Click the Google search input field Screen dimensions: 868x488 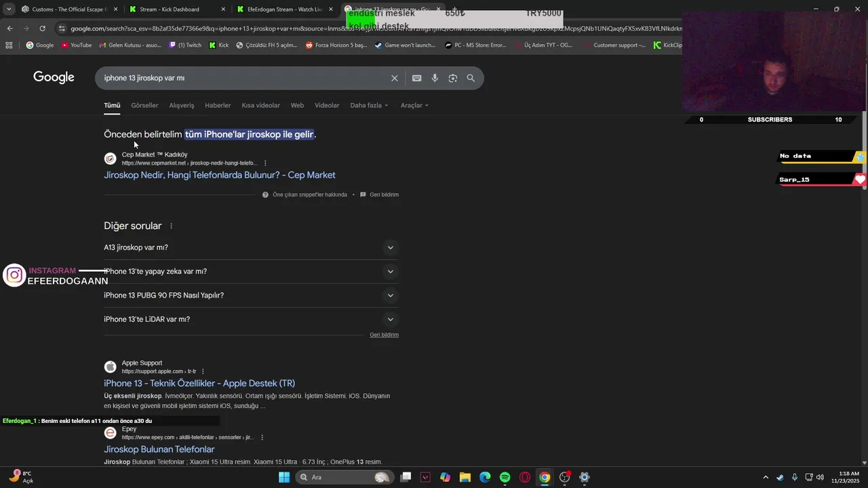(x=244, y=78)
